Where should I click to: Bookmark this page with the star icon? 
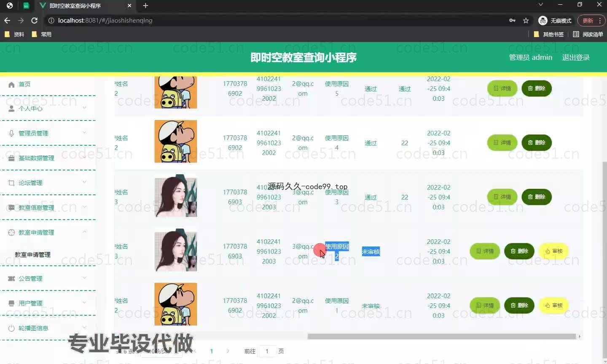526,20
